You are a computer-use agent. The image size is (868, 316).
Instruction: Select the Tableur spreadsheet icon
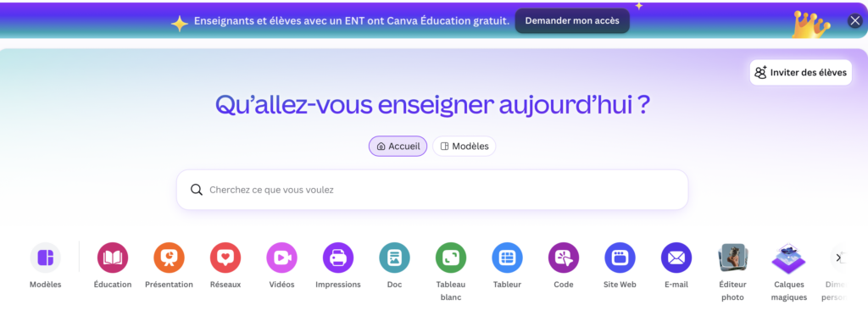point(507,258)
